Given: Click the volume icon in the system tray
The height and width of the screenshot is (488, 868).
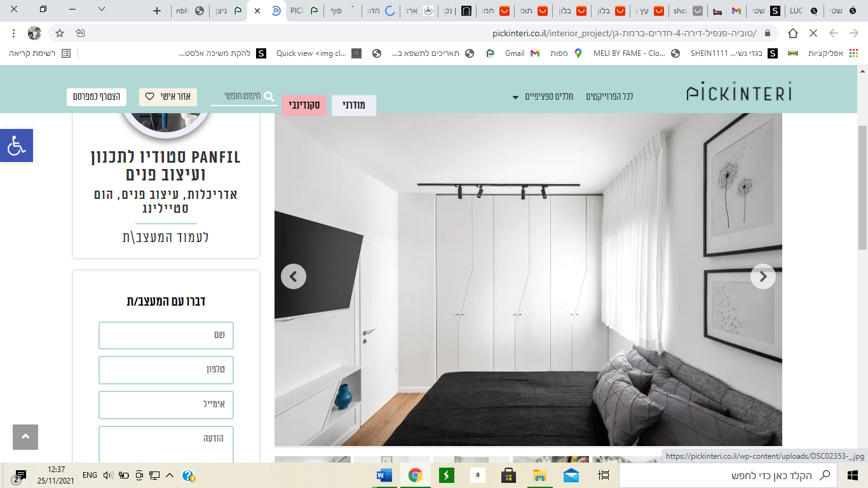Looking at the screenshot, I should click(108, 475).
